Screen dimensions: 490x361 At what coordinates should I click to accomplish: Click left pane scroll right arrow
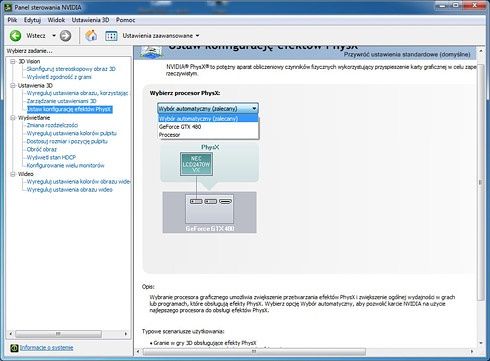126,334
